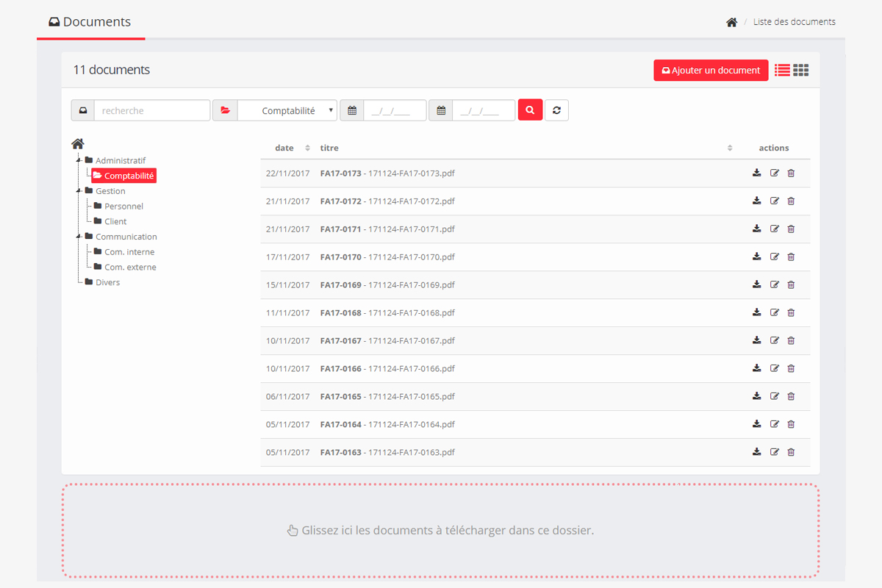This screenshot has height=588, width=882.
Task: Edit the FA17-0171 document entry
Action: point(774,229)
